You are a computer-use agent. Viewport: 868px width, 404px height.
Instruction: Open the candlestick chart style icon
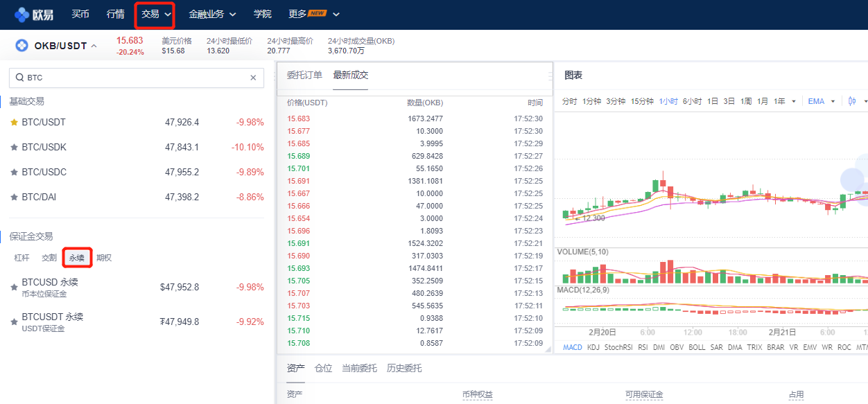point(853,101)
